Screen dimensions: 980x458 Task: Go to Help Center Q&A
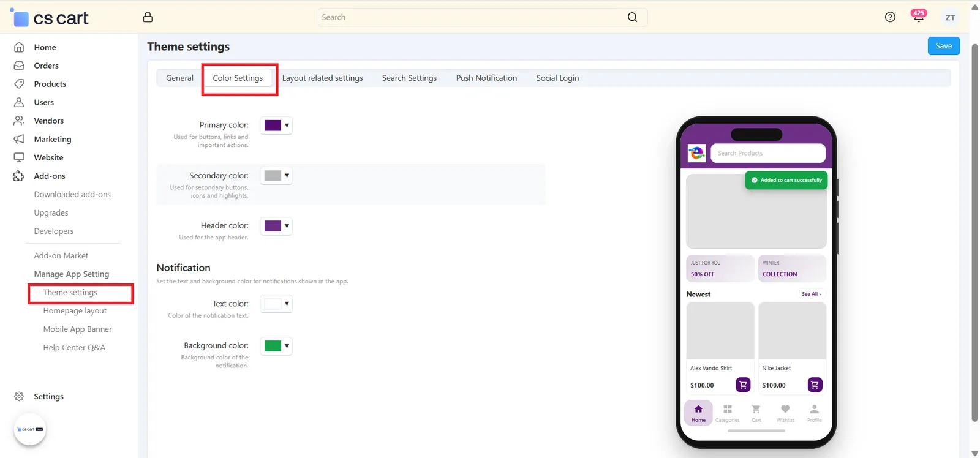tap(74, 347)
